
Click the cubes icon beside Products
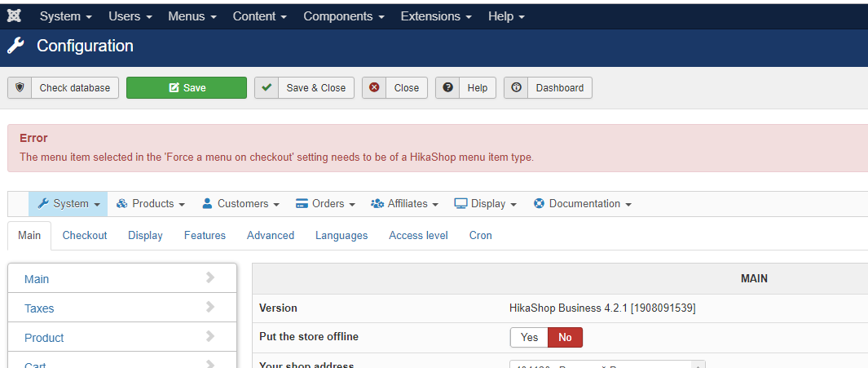coord(121,203)
